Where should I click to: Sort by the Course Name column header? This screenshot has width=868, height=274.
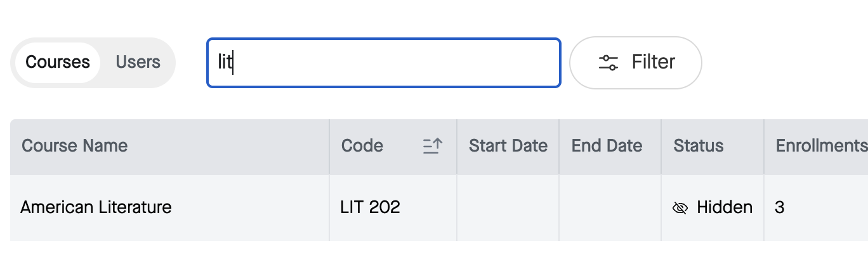pyautogui.click(x=169, y=146)
